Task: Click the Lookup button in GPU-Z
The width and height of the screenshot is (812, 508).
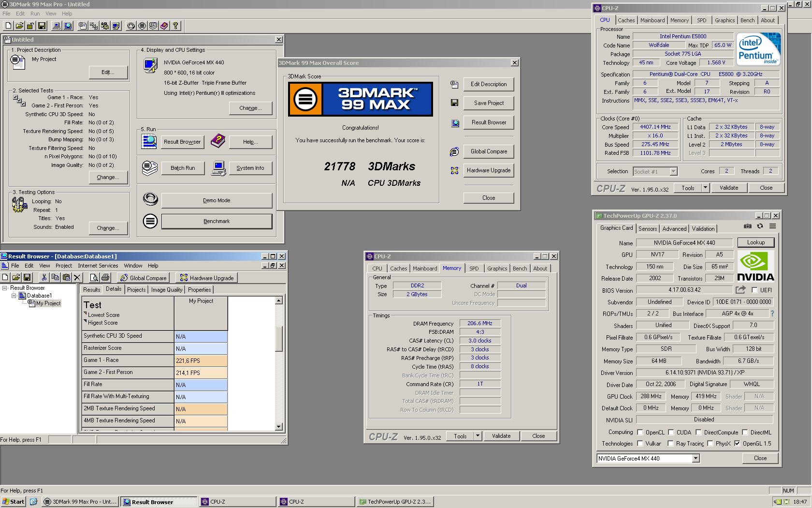Action: click(x=755, y=242)
